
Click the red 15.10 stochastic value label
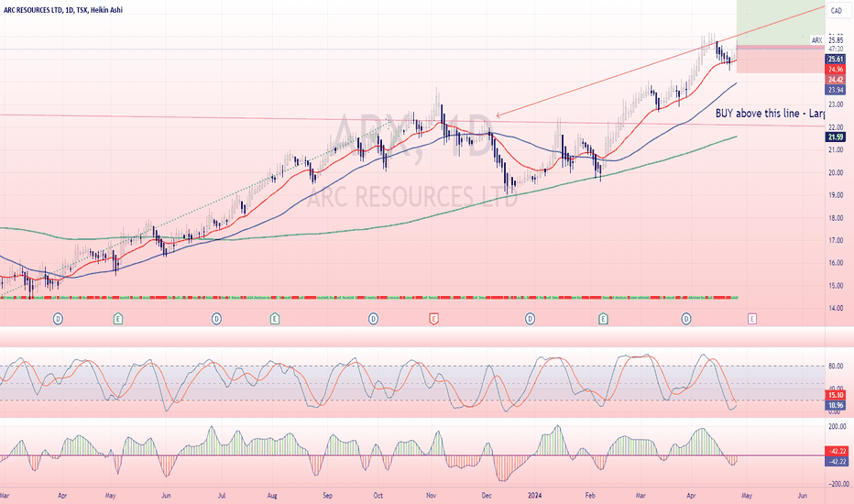[x=836, y=395]
